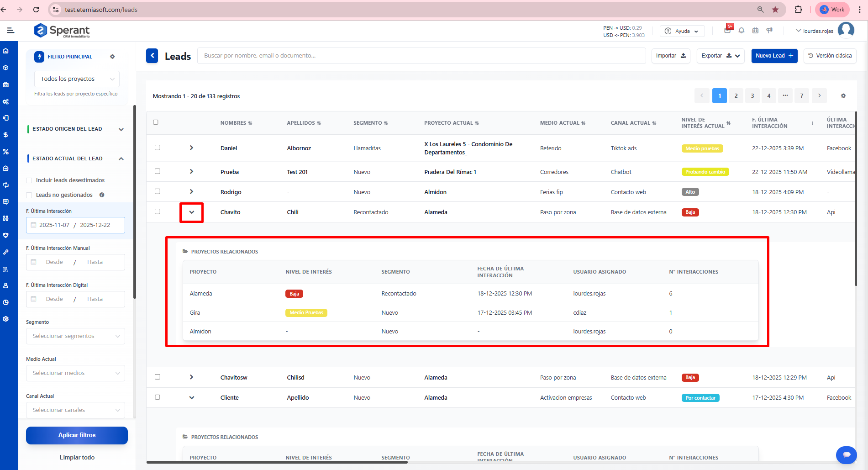
Task: Click the Filtro Principal settings gear
Action: [x=112, y=57]
